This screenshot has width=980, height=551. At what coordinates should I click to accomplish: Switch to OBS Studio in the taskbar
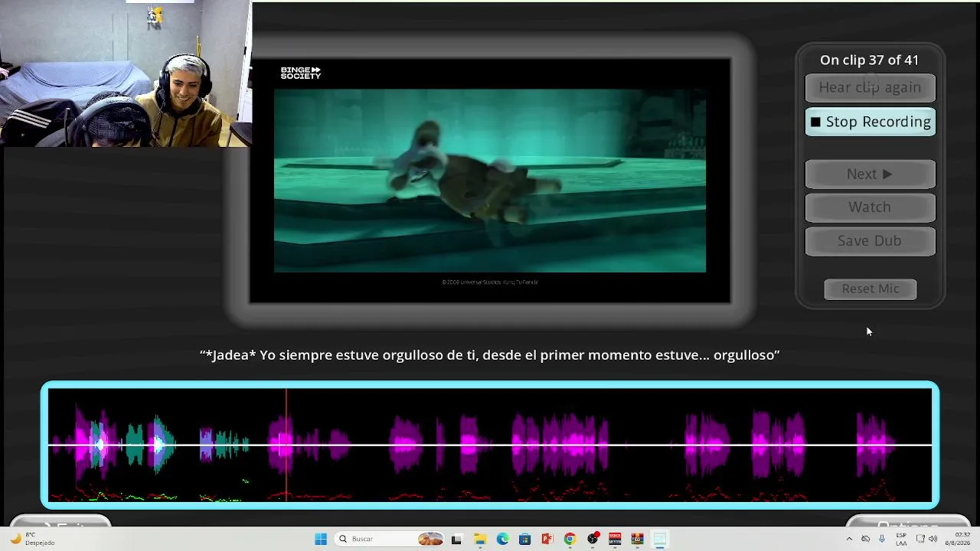coord(593,539)
